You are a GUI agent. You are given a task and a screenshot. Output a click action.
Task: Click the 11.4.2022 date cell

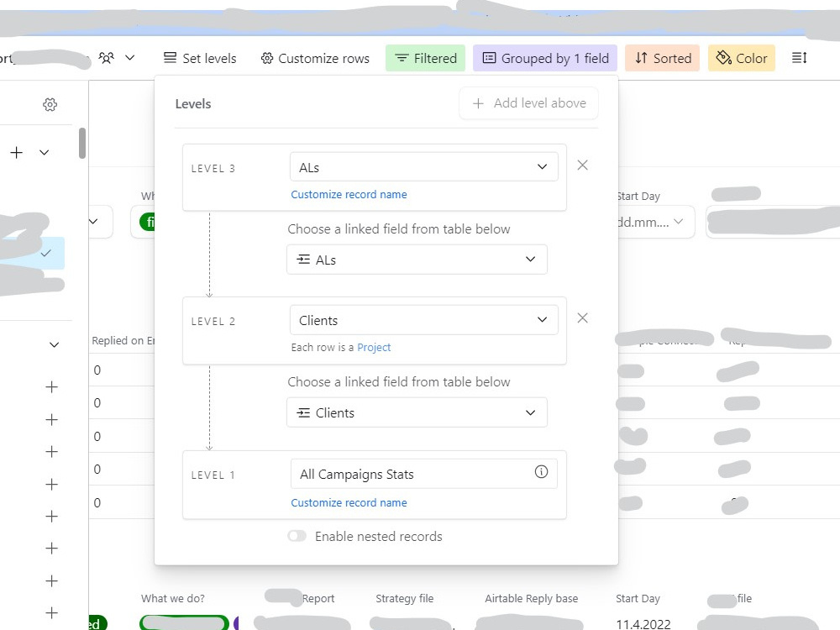point(643,624)
